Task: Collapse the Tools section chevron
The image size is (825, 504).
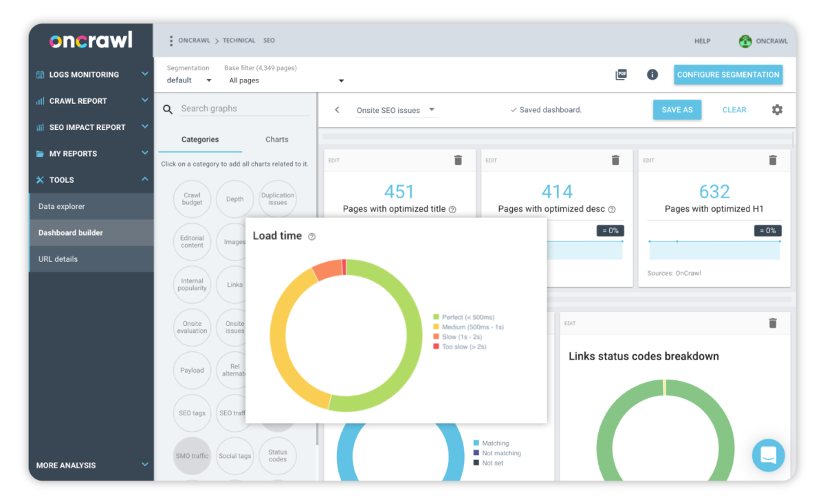Action: tap(144, 179)
